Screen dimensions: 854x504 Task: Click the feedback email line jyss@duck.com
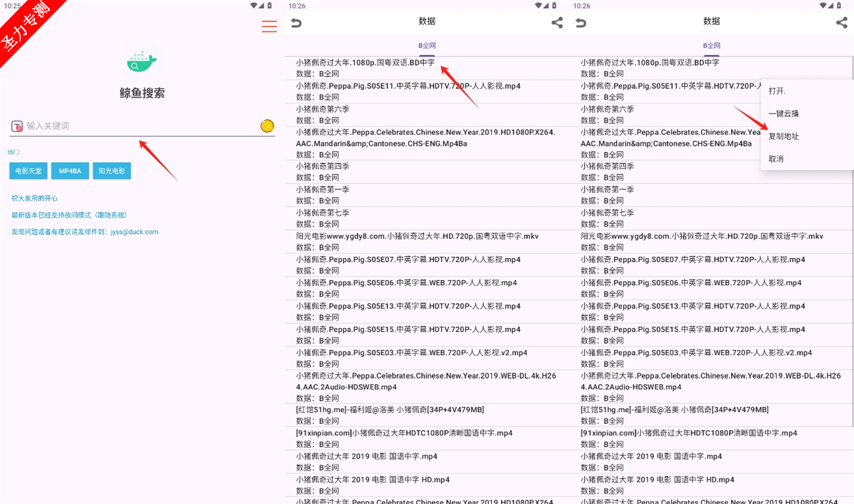coord(85,231)
